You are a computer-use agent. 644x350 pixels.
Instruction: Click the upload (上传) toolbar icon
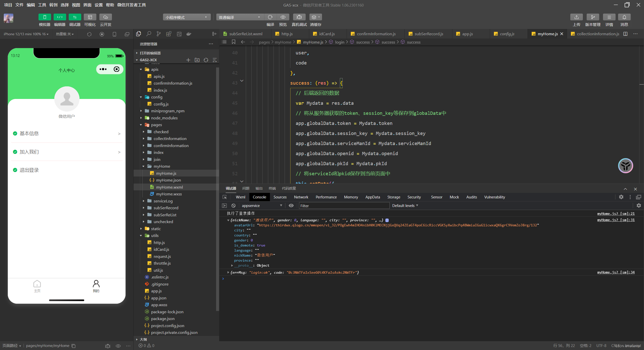(576, 17)
